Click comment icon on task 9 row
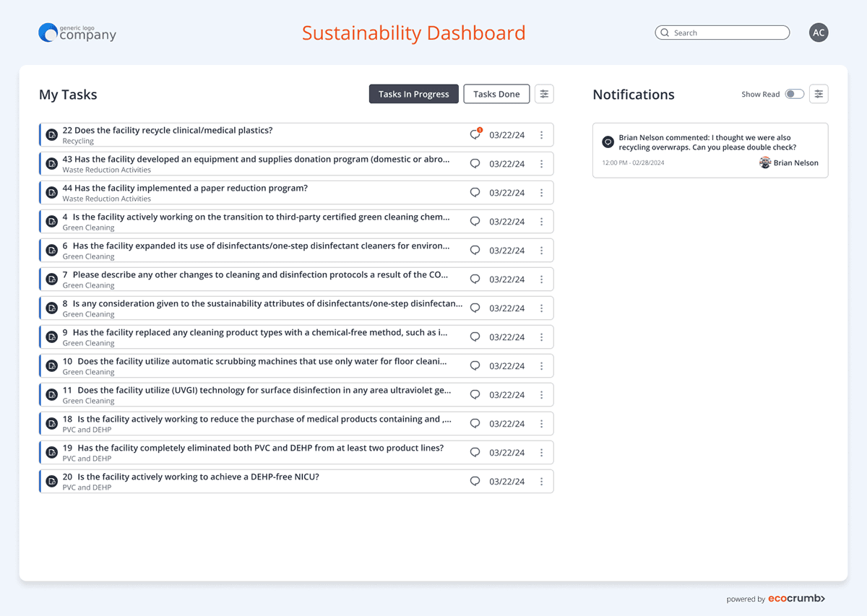Screen dimensions: 867x616 pyautogui.click(x=475, y=337)
